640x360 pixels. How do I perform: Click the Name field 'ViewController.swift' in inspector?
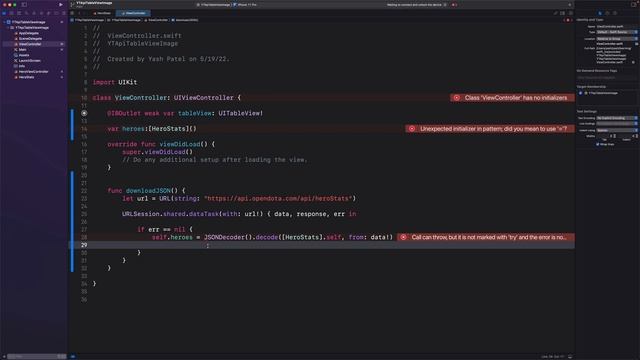(x=616, y=27)
